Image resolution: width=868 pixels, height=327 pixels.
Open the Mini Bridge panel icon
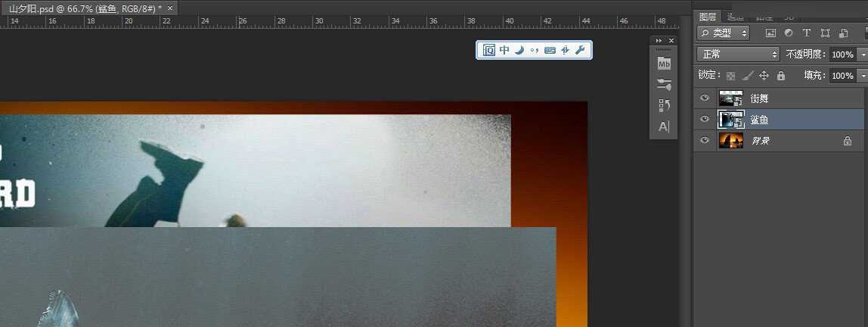click(x=665, y=63)
